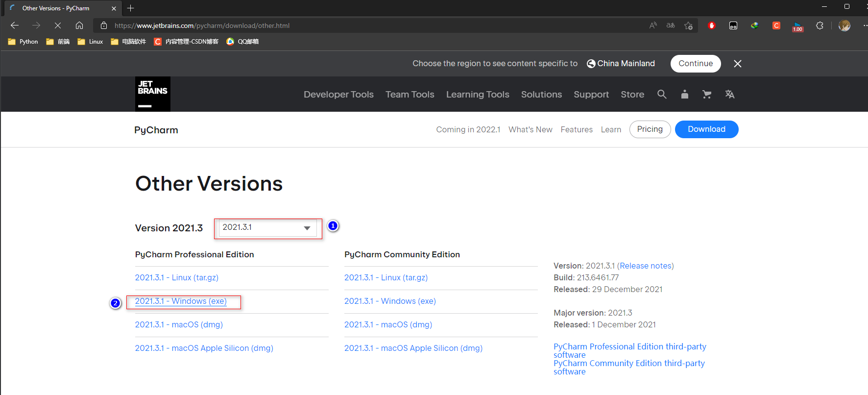The width and height of the screenshot is (868, 395).
Task: Open the Developer Tools menu
Action: point(338,95)
